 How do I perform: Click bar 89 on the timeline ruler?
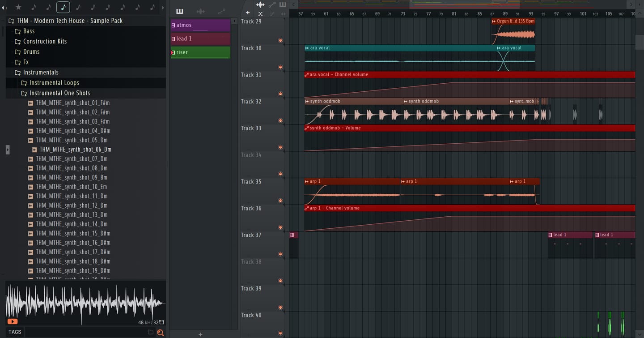coord(505,14)
